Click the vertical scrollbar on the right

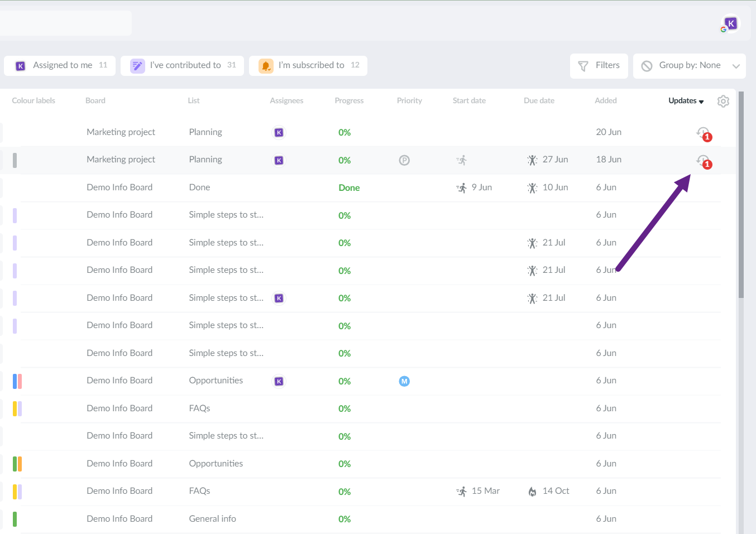741,195
